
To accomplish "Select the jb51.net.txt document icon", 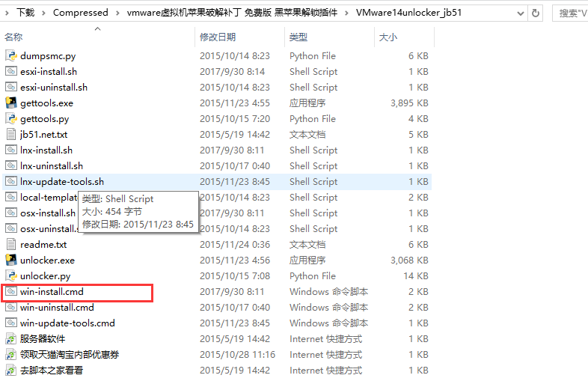I will 11,135.
